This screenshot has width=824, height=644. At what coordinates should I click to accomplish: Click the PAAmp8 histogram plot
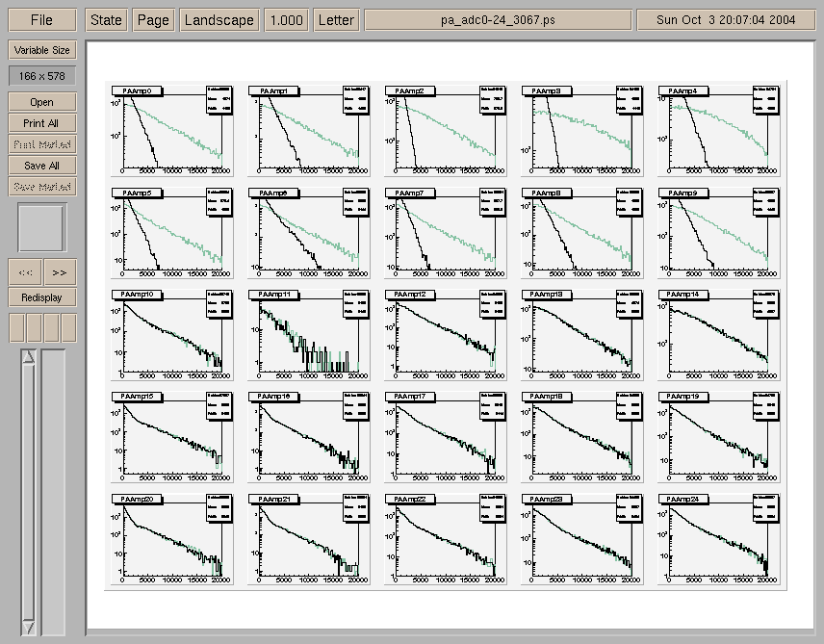(x=582, y=233)
